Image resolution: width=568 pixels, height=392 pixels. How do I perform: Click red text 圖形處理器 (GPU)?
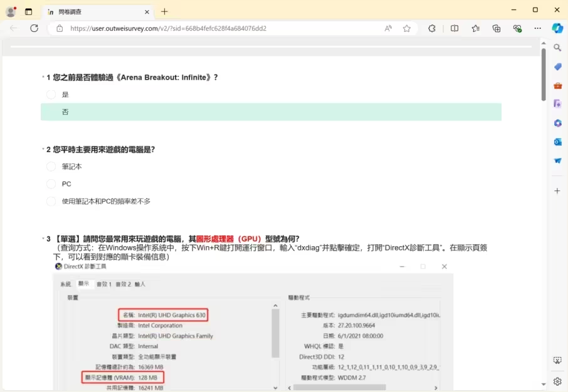(x=229, y=239)
